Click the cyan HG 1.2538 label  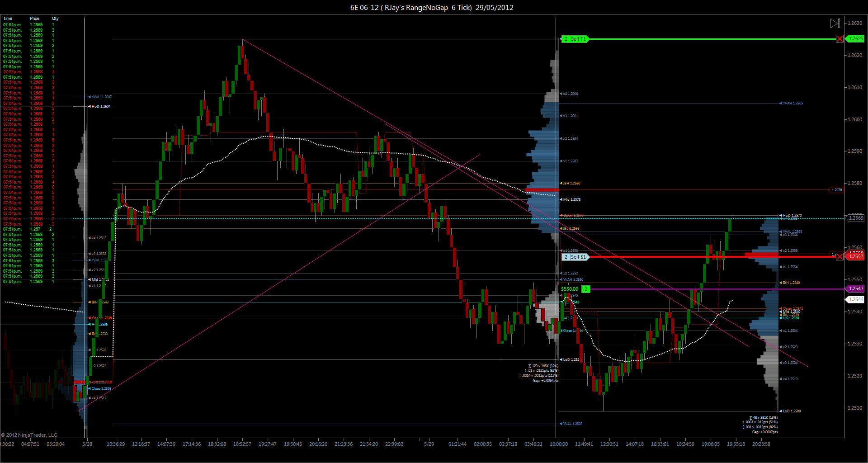(789, 318)
